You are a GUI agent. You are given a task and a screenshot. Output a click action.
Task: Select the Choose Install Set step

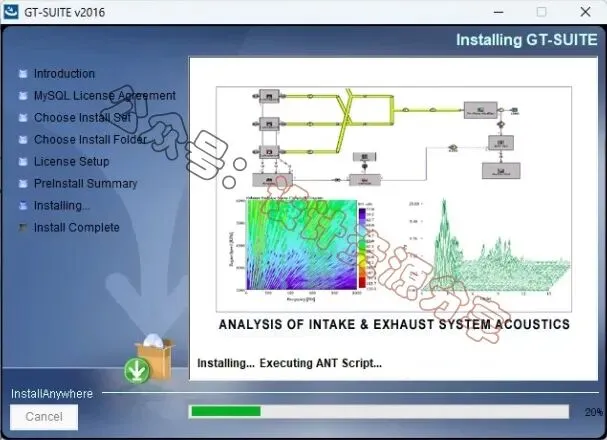coord(82,117)
